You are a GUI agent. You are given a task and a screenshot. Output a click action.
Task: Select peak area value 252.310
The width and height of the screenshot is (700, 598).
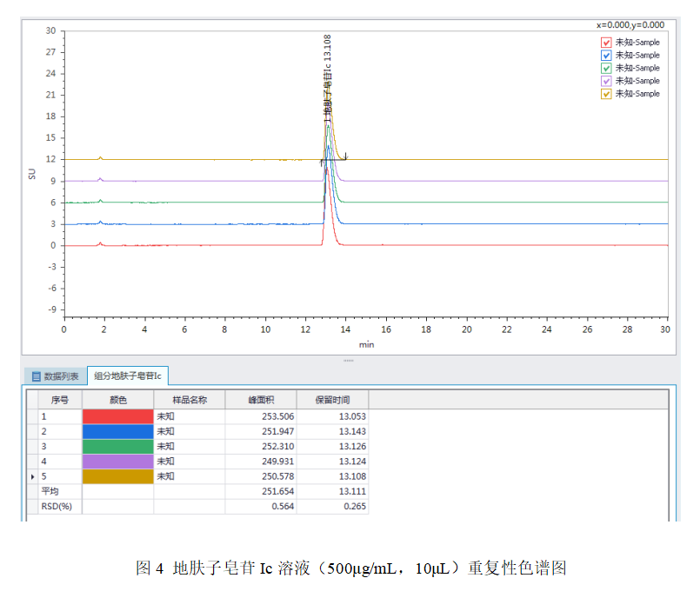[x=277, y=446]
